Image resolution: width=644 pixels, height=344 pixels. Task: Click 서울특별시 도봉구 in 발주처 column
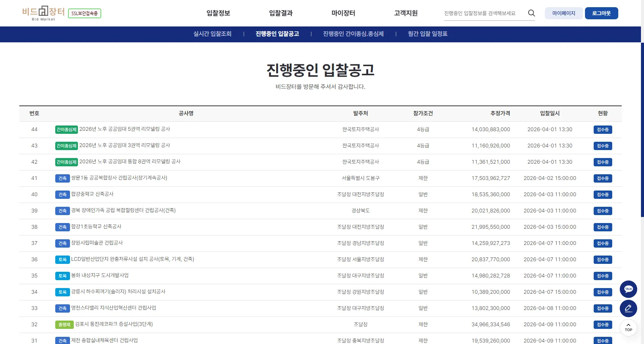click(x=361, y=178)
